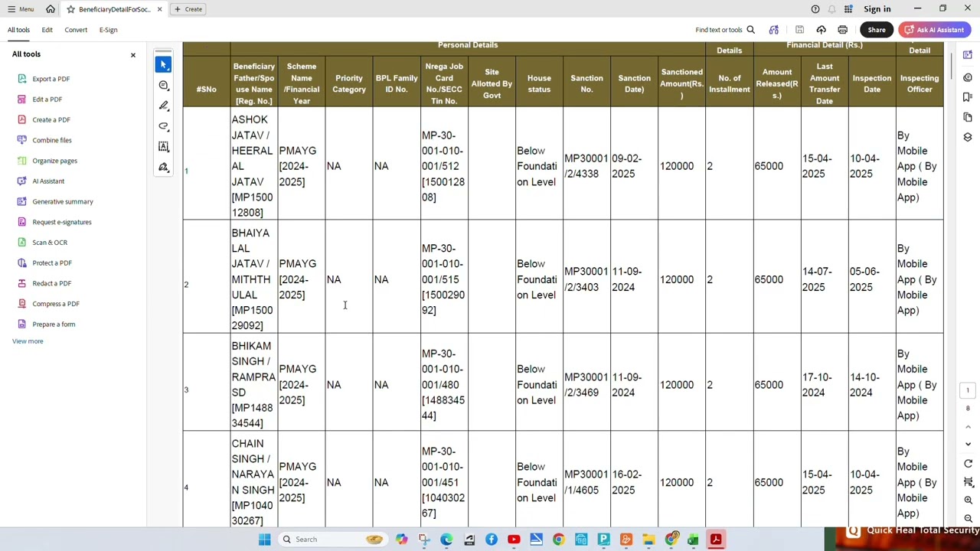The image size is (980, 551).
Task: Open the Protect a PDF tool
Action: pos(51,262)
